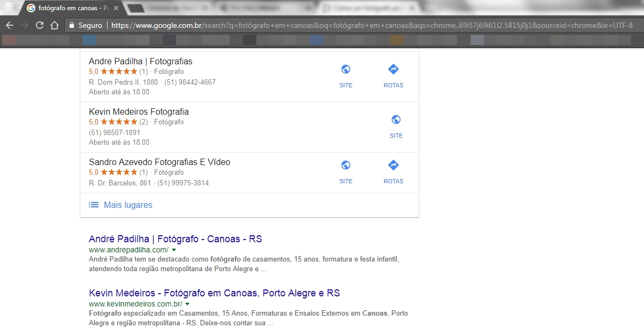Click phone number (51) 99975-3814

[183, 183]
